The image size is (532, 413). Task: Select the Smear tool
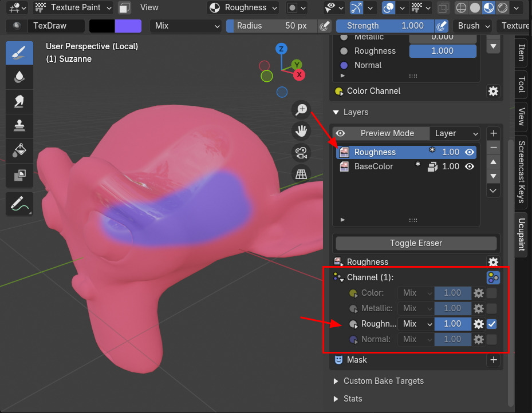pos(19,102)
